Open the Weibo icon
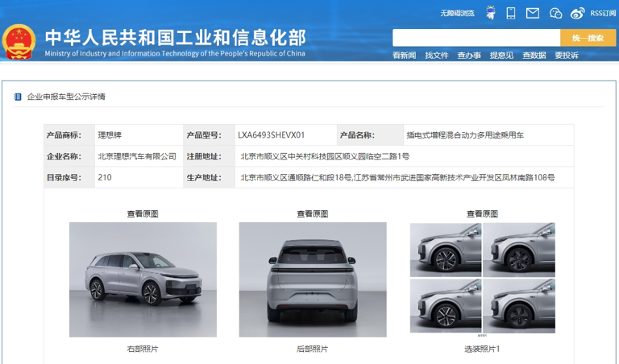 577,13
